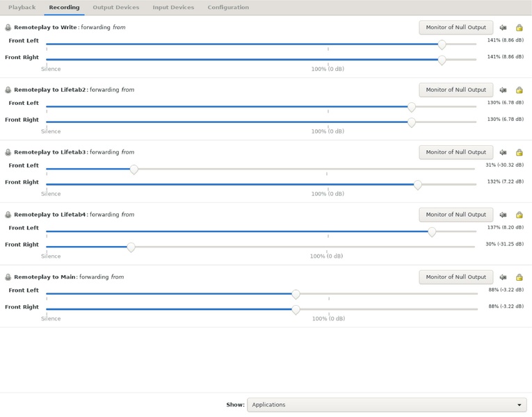Mute the Remoteplay to Lifetab3 stream
Viewport: 532px width, 417px height.
click(x=503, y=153)
